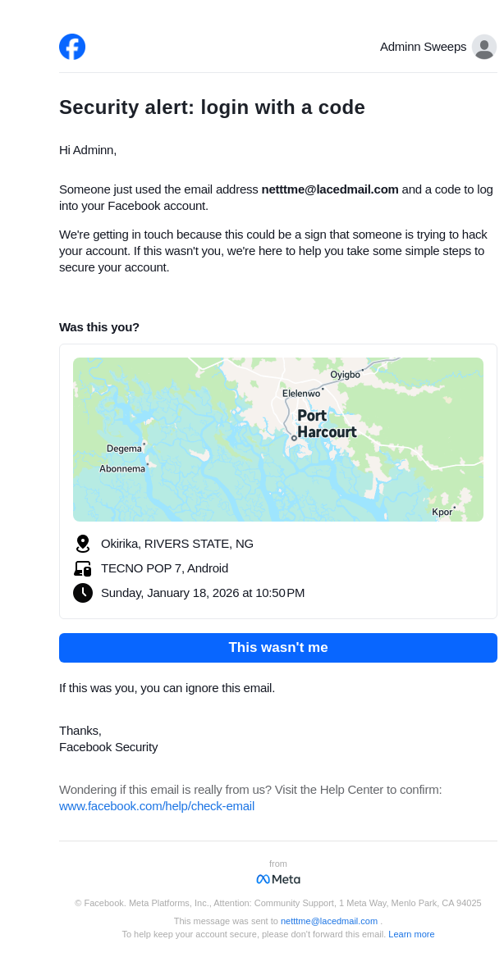
Task: Click the Facebook logo icon
Action: click(72, 47)
